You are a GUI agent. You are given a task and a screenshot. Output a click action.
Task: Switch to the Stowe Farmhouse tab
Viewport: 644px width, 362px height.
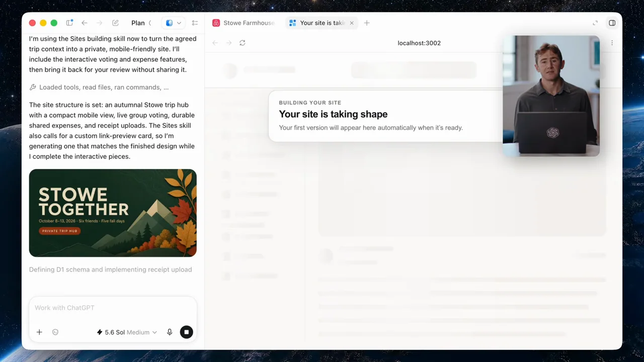coord(244,23)
